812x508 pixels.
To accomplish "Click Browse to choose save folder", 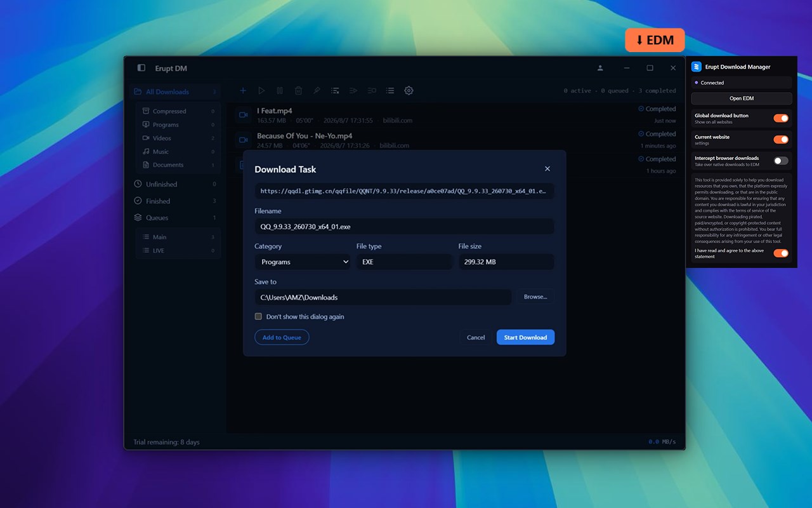I will point(535,297).
